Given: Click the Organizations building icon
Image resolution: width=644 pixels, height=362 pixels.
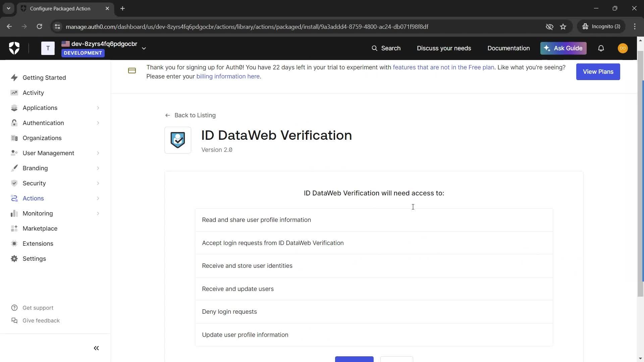Looking at the screenshot, I should (x=14, y=138).
